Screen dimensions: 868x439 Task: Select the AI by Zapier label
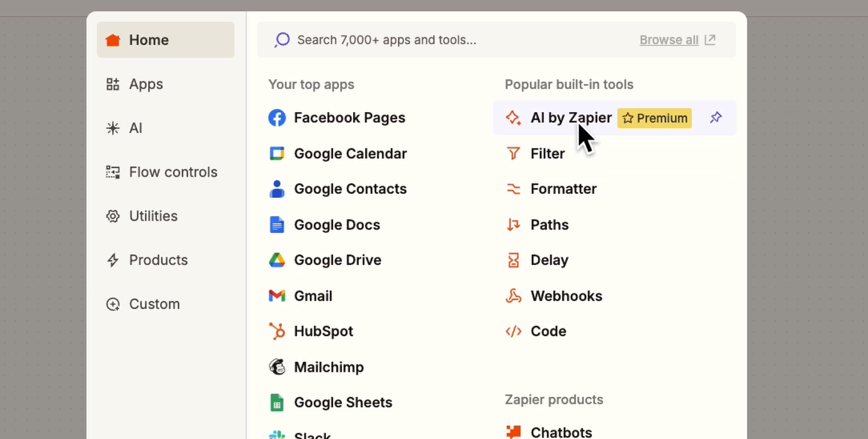coord(571,118)
